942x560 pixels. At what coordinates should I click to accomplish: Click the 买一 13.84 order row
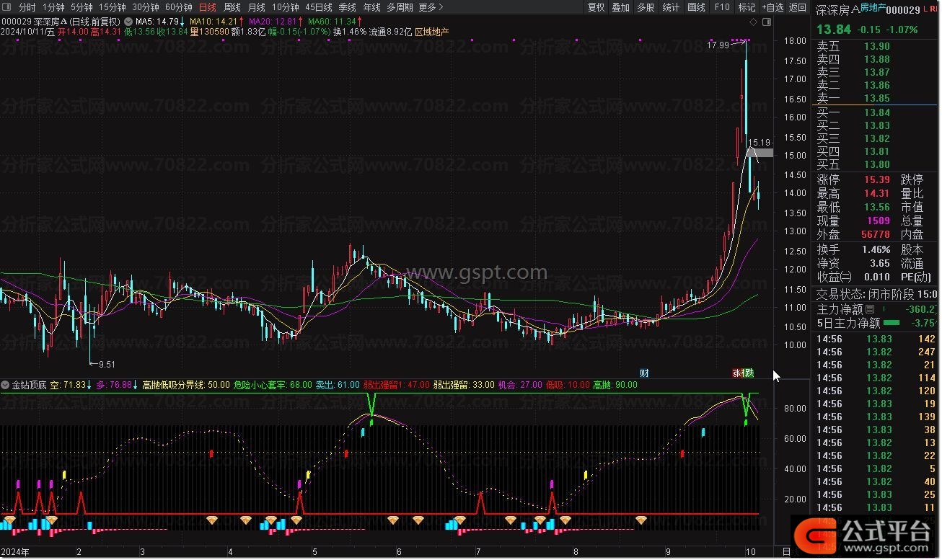tap(876, 112)
